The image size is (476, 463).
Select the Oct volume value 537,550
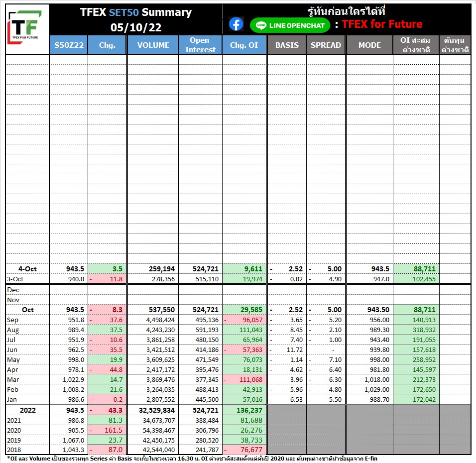(161, 310)
